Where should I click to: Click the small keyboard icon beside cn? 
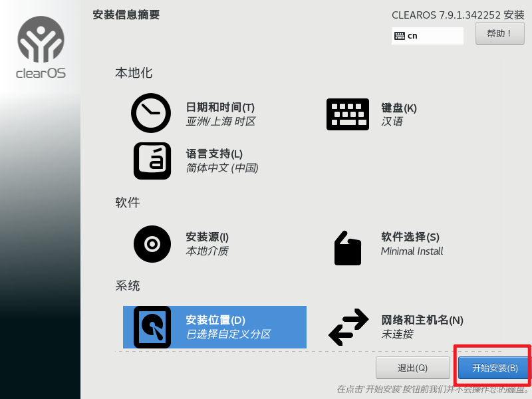click(x=400, y=36)
